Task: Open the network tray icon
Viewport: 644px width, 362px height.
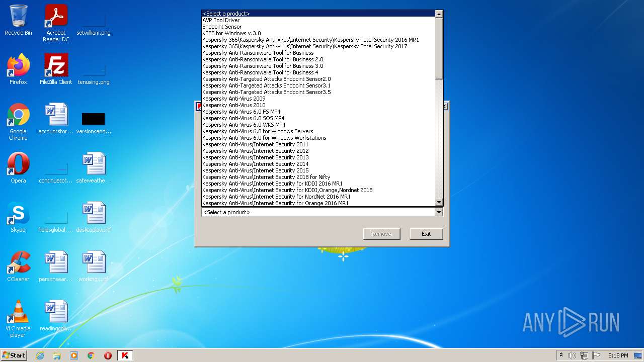Action: coord(584,355)
